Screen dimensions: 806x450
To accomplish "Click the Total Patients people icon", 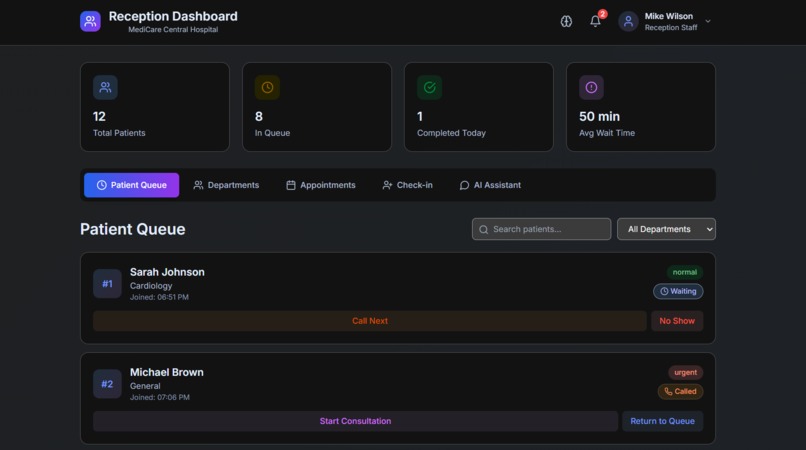I will (105, 87).
